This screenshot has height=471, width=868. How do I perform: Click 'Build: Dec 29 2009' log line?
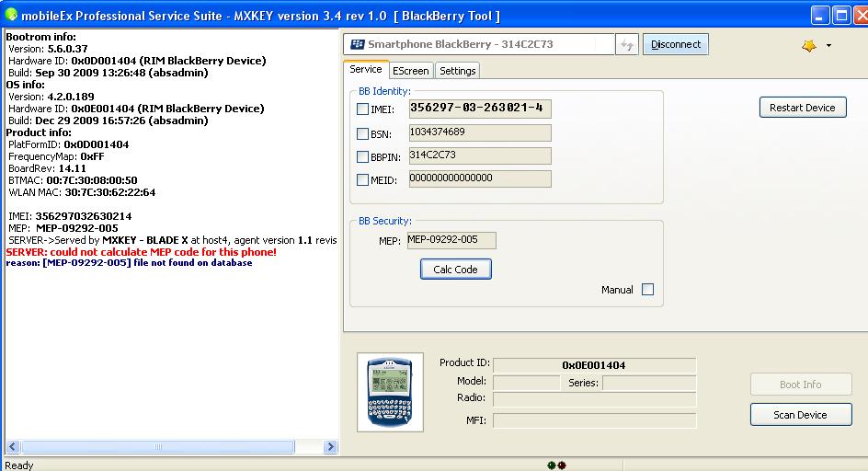(x=108, y=121)
